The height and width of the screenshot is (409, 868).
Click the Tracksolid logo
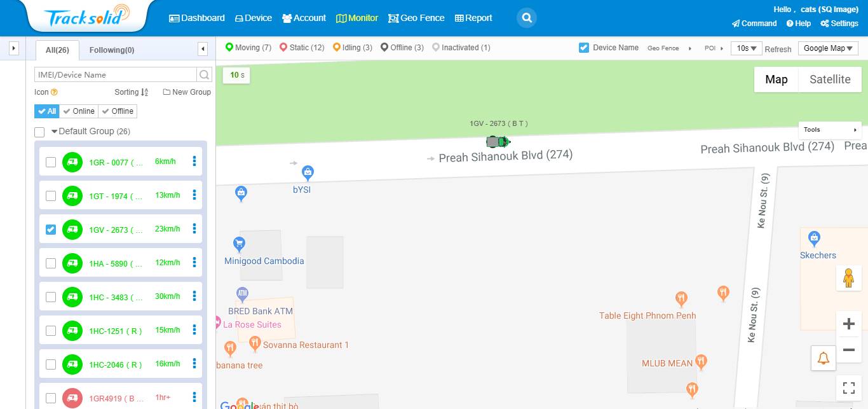point(86,16)
